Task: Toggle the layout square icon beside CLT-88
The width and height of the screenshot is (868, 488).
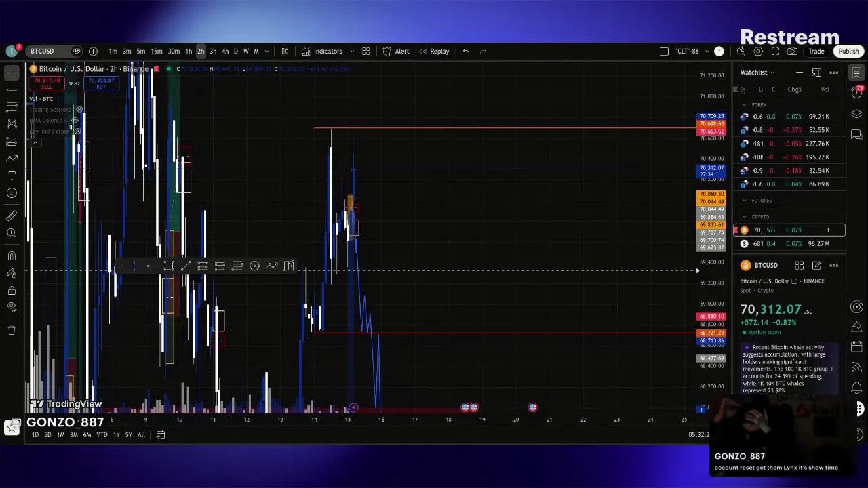Action: pos(664,52)
